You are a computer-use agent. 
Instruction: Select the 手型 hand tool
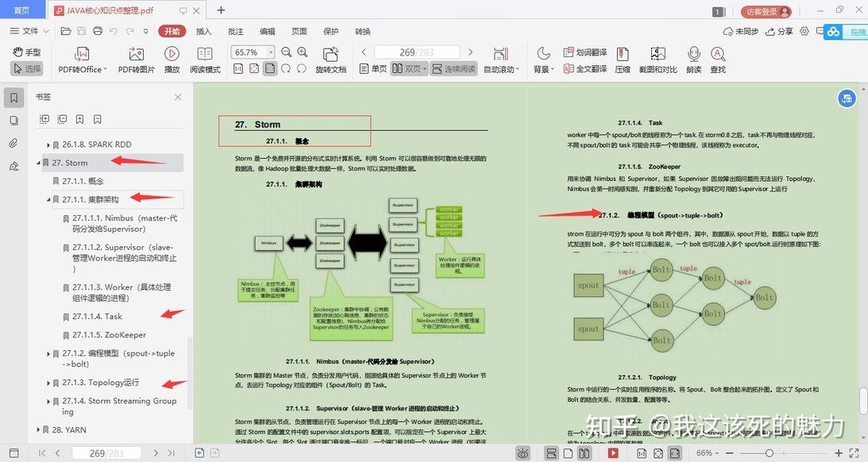coord(26,52)
